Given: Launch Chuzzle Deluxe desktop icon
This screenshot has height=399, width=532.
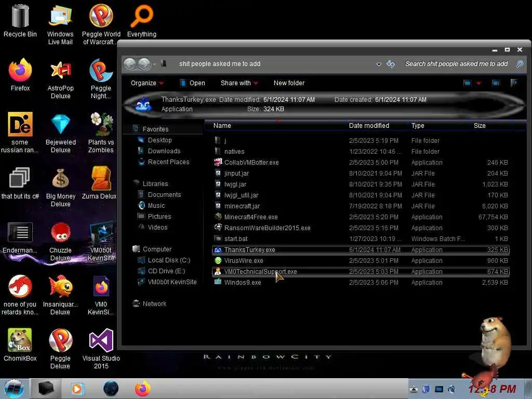Looking at the screenshot, I should tap(60, 241).
